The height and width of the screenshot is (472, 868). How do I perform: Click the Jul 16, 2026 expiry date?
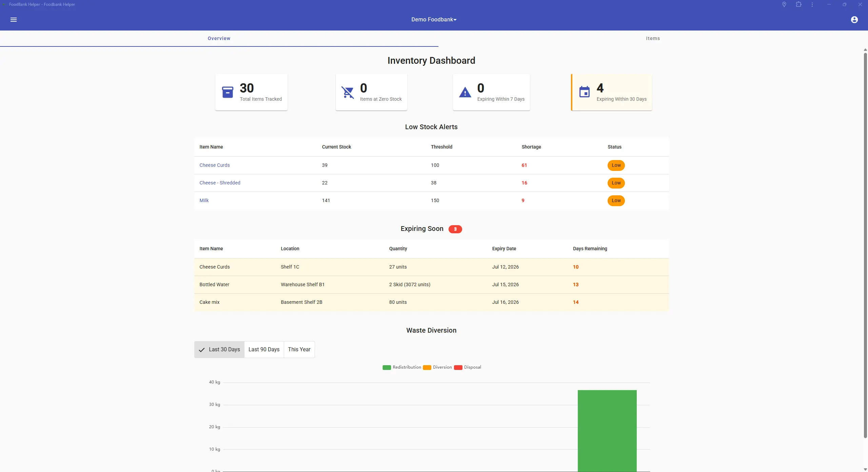click(505, 302)
